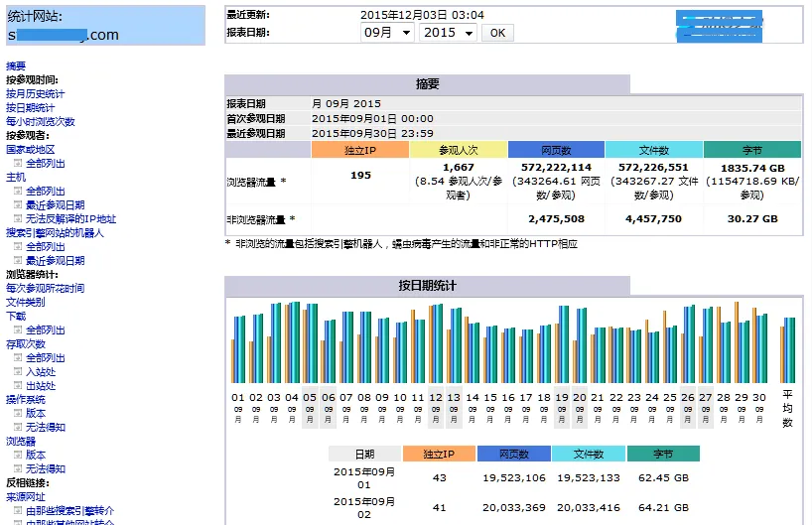Click page icon beside 版本 under 浏览器
Screen dimensions: 812x525
coord(18,456)
